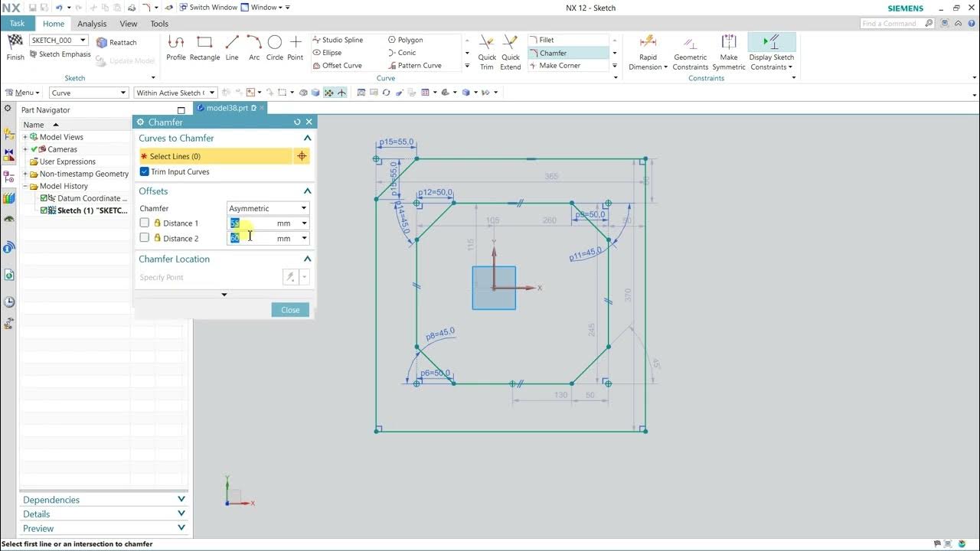
Task: Activate the Quick Extend tool
Action: coord(511,52)
